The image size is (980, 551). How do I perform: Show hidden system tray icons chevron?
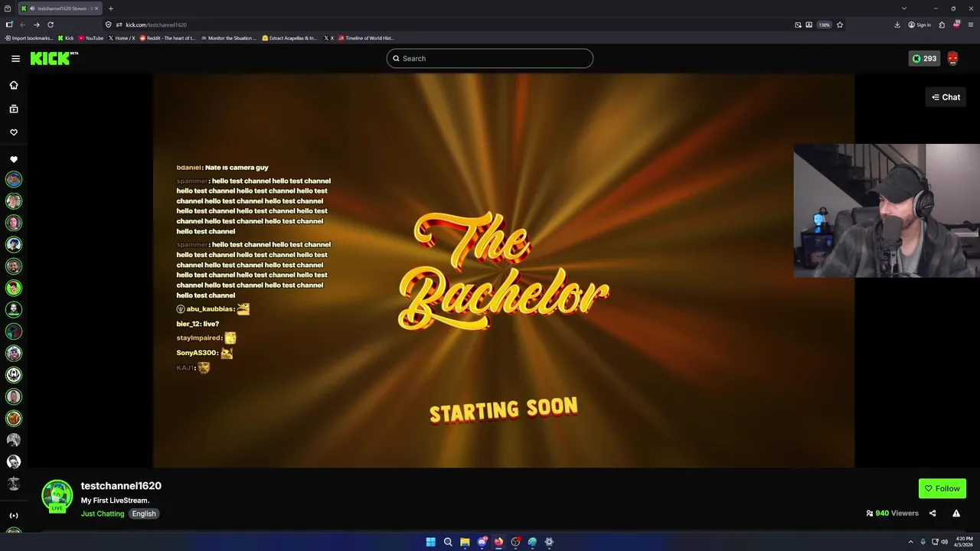pyautogui.click(x=910, y=542)
